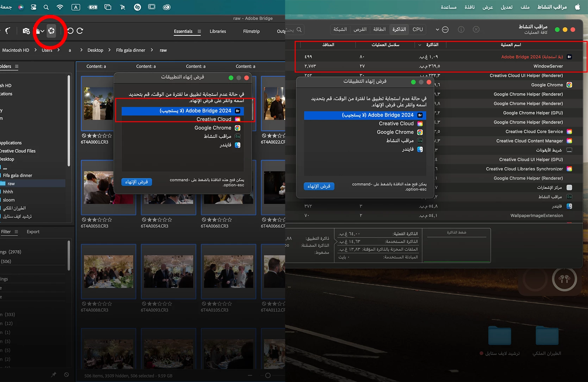The width and height of the screenshot is (588, 382).
Task: Click Fifa gala dinner in the path bar
Action: [131, 50]
